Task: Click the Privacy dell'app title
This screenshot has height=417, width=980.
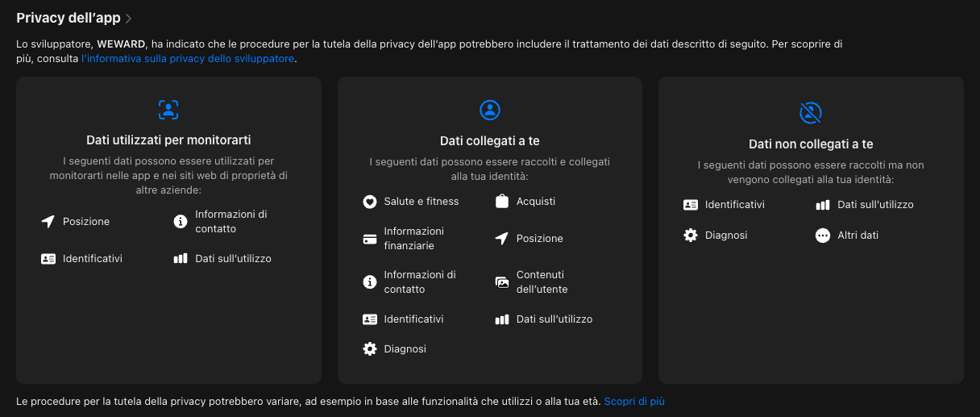Action: click(x=69, y=18)
